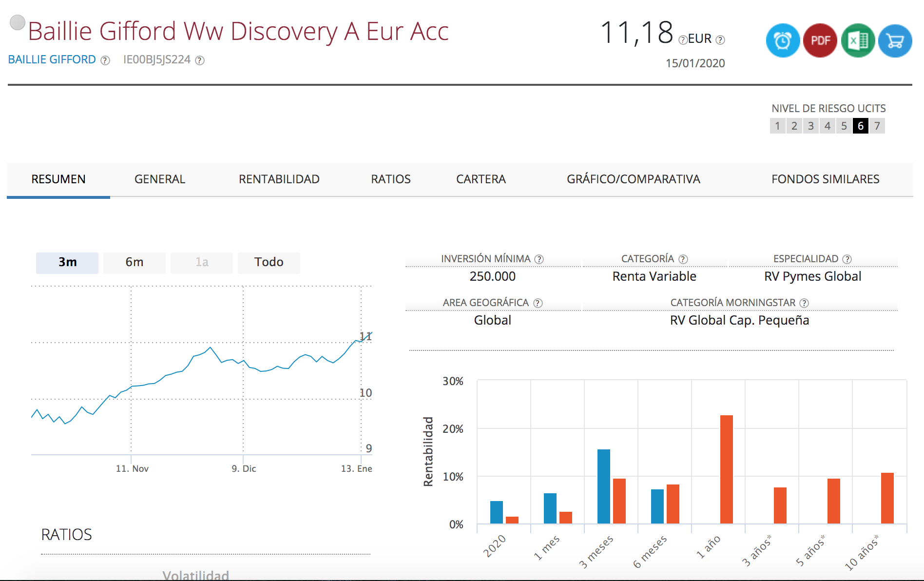Select the 3m chart range
The width and height of the screenshot is (924, 581).
point(67,262)
